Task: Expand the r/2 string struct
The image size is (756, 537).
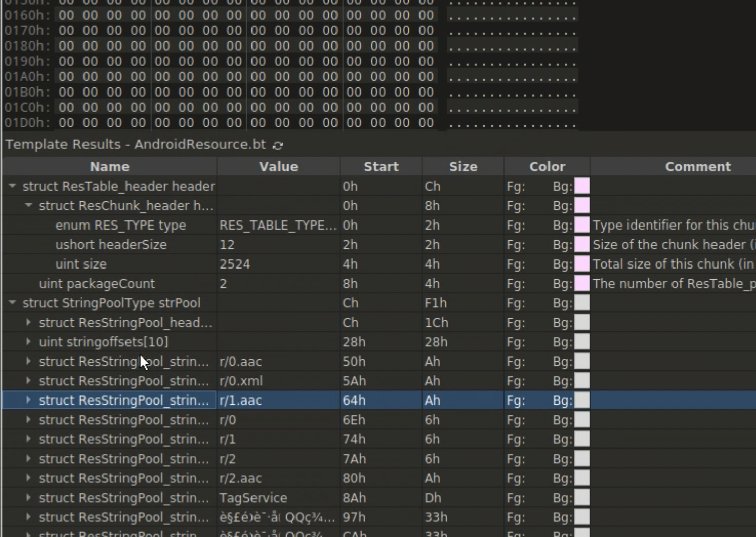Action: tap(29, 459)
